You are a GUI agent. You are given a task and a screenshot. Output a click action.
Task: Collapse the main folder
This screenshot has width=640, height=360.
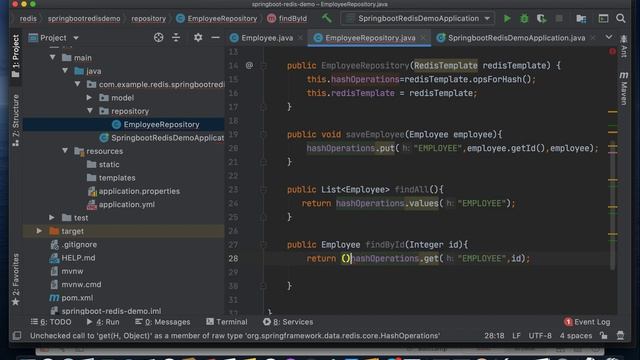point(53,58)
